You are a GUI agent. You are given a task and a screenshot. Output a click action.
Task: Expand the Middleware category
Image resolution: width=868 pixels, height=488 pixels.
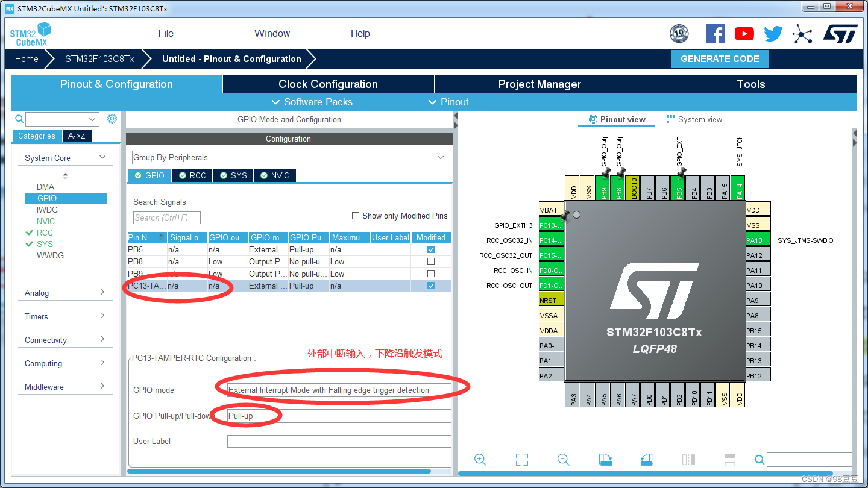tap(102, 386)
